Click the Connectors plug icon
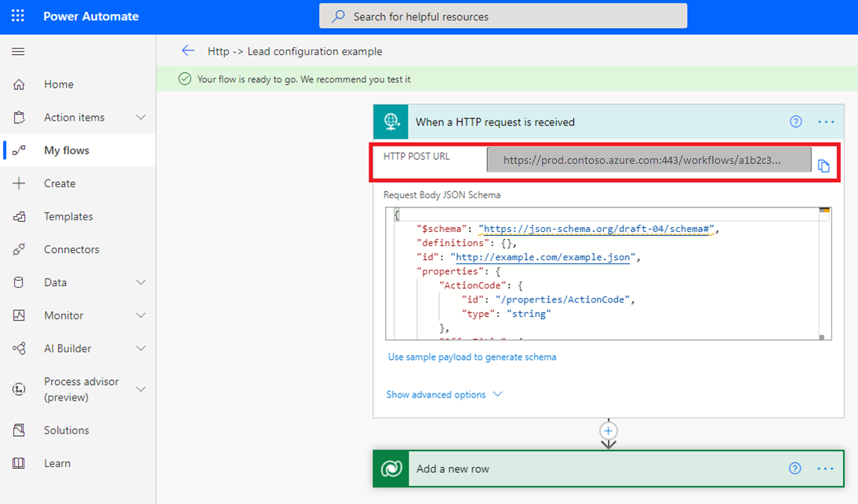This screenshot has width=858, height=504. tap(19, 249)
